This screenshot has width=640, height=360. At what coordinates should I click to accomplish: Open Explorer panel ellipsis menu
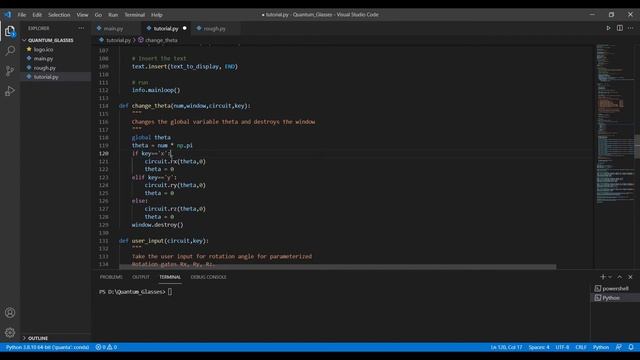pyautogui.click(x=81, y=28)
